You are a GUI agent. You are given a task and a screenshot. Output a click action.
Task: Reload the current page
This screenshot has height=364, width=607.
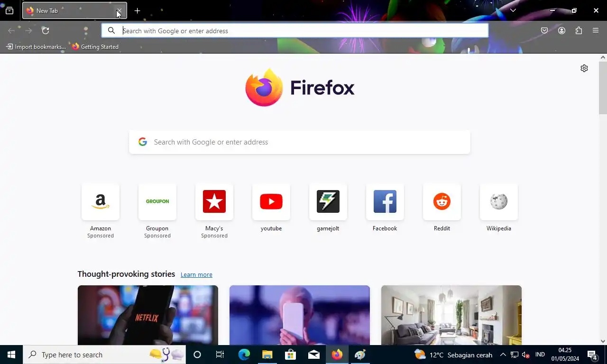click(46, 30)
